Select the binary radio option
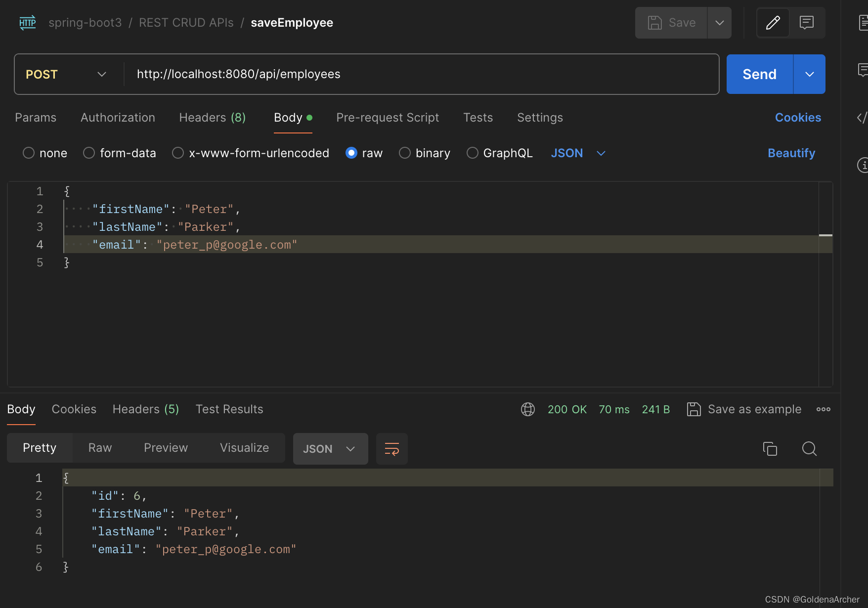Screen dimensions: 868x608 405,153
